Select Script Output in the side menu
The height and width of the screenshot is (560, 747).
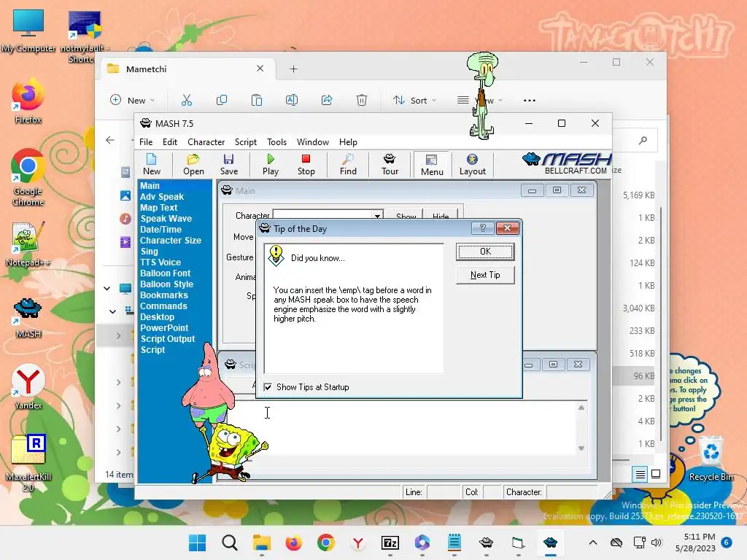pos(167,339)
